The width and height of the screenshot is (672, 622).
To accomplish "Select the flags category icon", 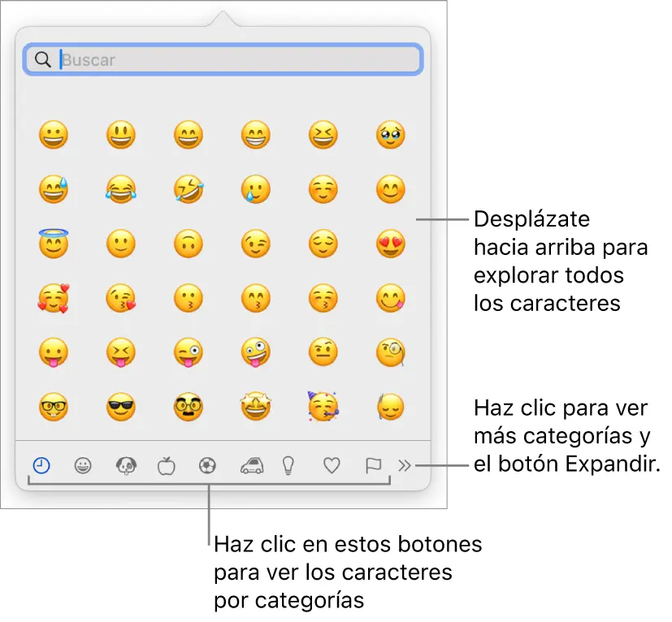I will pos(373,465).
